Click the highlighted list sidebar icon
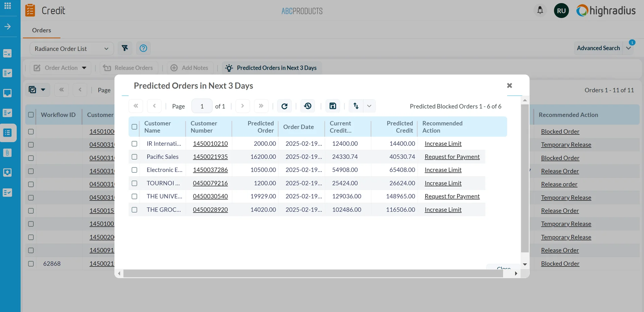 [x=7, y=133]
